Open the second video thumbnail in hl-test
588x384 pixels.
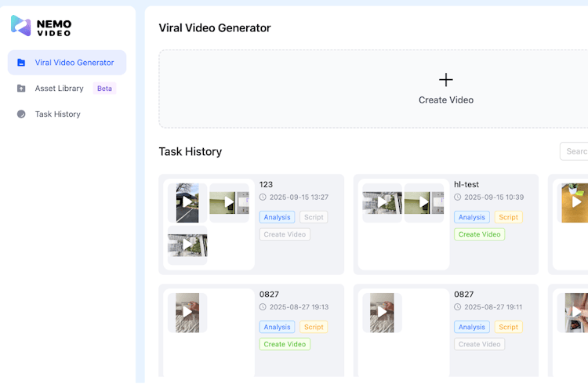click(423, 203)
